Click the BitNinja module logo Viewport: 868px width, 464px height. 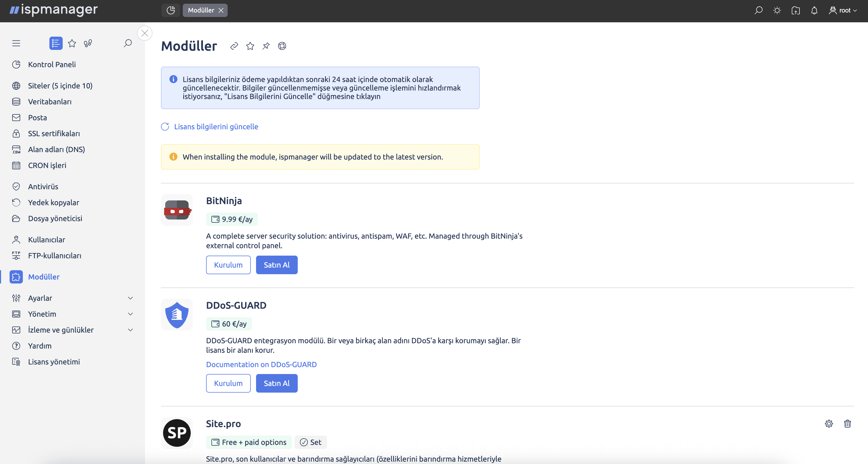(177, 210)
